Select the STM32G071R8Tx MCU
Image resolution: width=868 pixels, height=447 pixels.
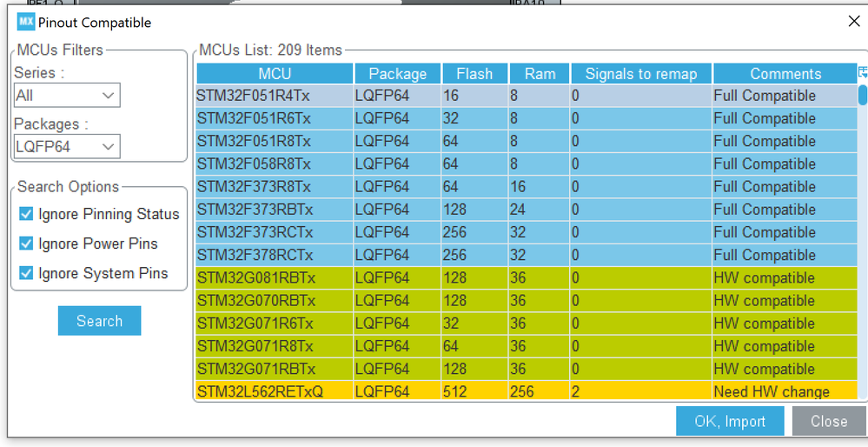tap(527, 345)
